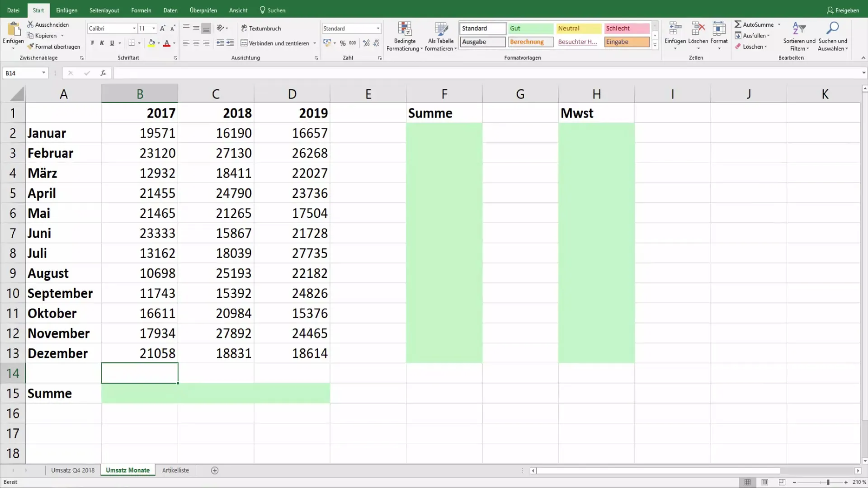The image size is (868, 488).
Task: Click the text orientation icon
Action: 220,28
